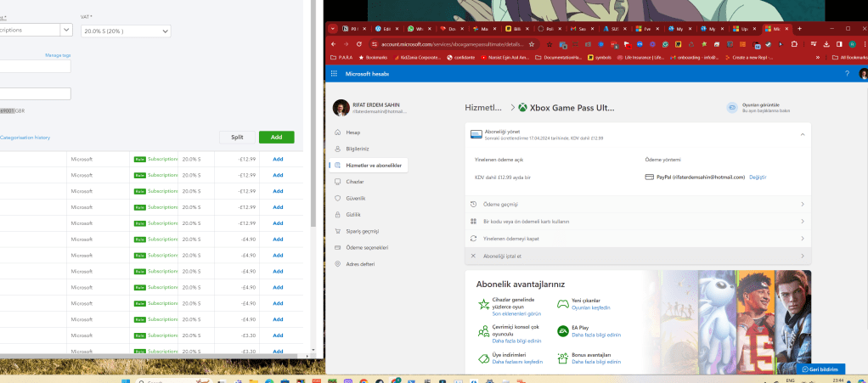The image size is (868, 383).
Task: Click the Hizmetl... breadcrumb link
Action: (484, 107)
